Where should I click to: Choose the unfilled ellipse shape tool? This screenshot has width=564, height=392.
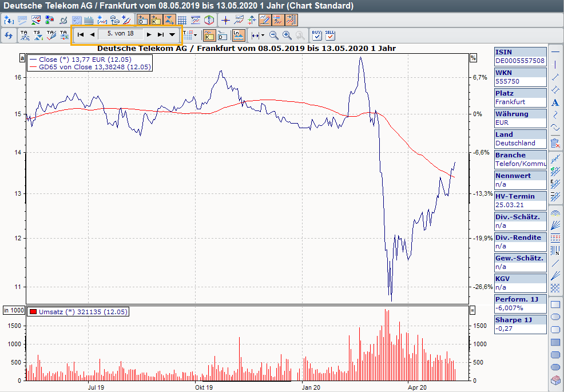555,316
